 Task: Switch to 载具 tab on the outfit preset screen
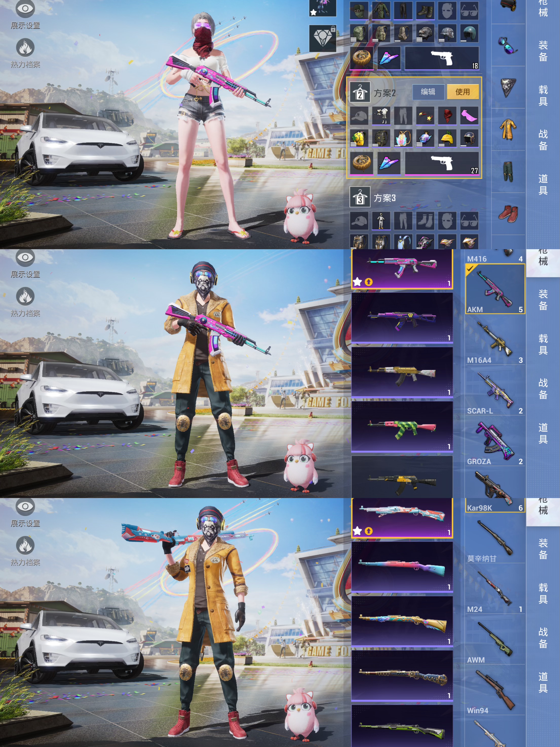pyautogui.click(x=543, y=96)
